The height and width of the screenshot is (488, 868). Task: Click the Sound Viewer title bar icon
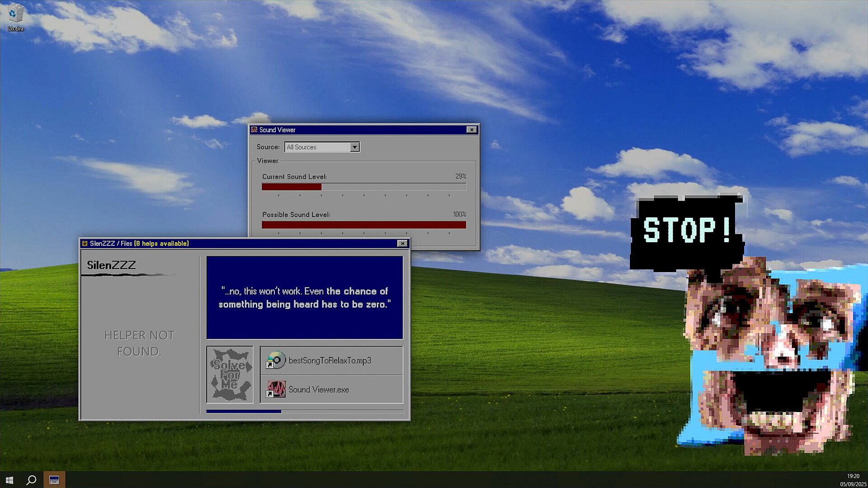click(x=254, y=130)
